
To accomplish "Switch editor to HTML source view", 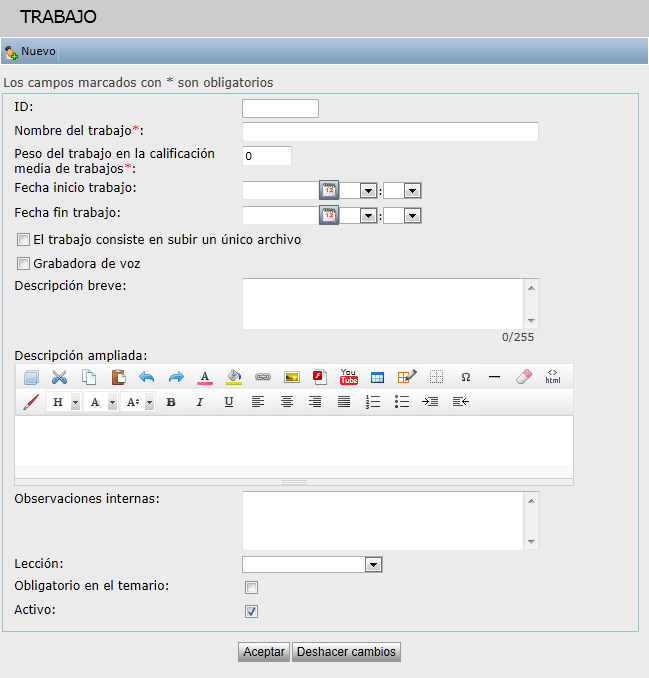I will pos(553,377).
